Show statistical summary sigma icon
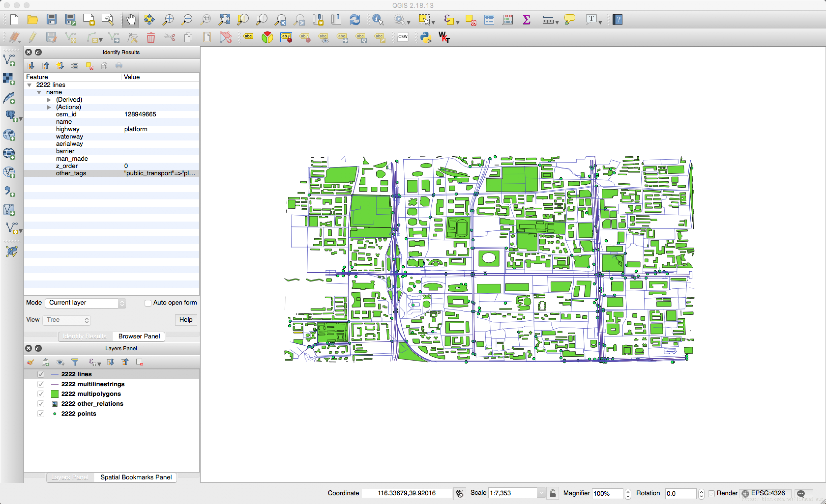 527,19
